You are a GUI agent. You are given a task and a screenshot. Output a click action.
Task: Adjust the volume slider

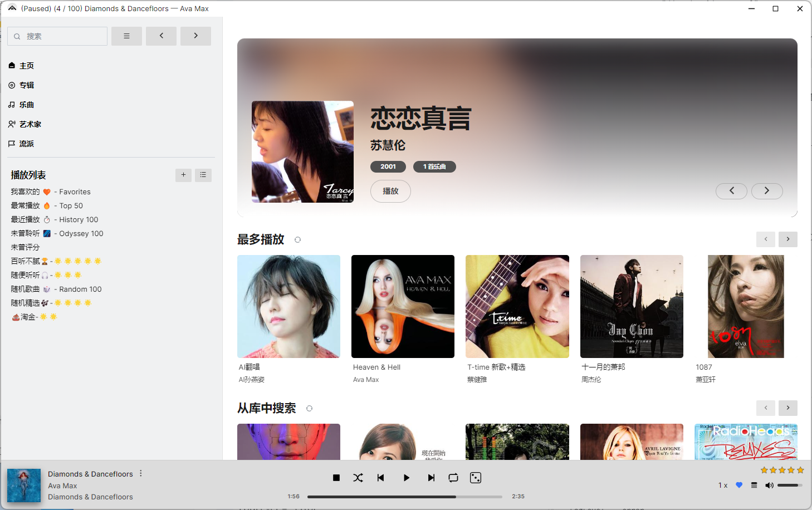[790, 485]
